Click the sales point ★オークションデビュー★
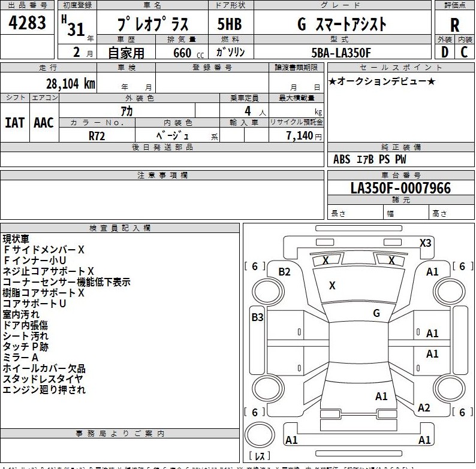Screen dimensions: 476x469 pos(382,81)
